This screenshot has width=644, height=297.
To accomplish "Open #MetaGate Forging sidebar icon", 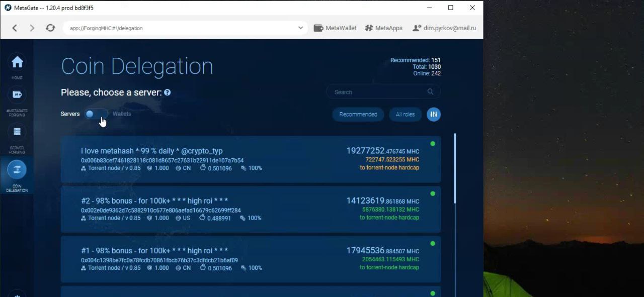I will coord(17,94).
